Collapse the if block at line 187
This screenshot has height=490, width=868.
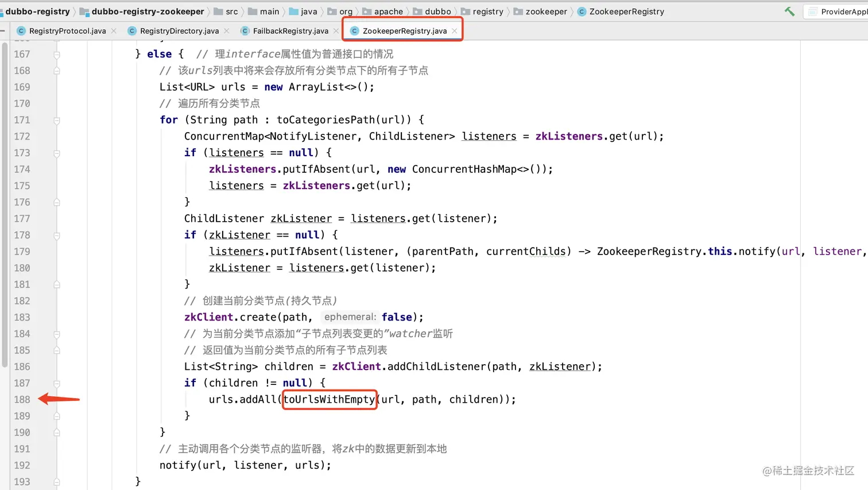[x=57, y=384]
